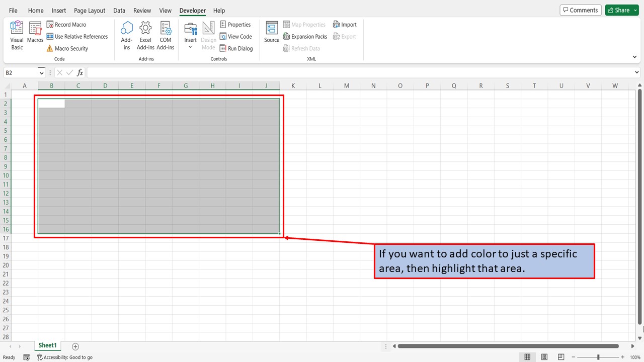This screenshot has width=644, height=362.
Task: Expand the Insert controls dropdown
Action: [190, 47]
